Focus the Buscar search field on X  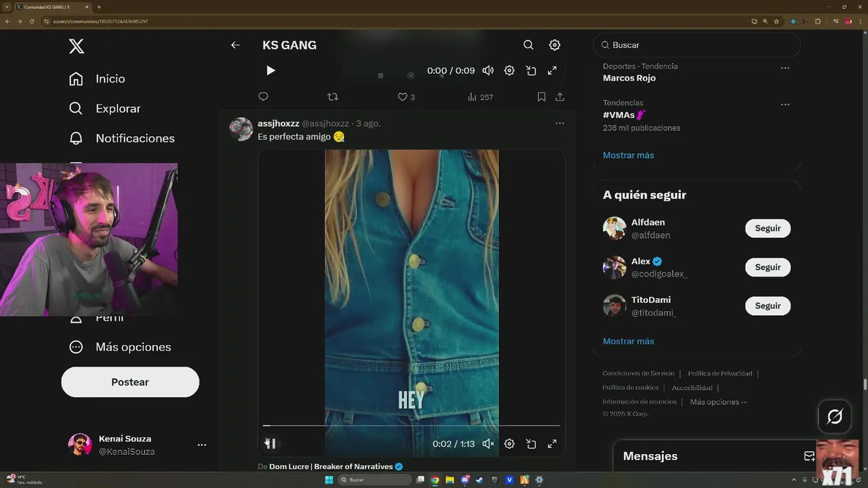click(697, 45)
